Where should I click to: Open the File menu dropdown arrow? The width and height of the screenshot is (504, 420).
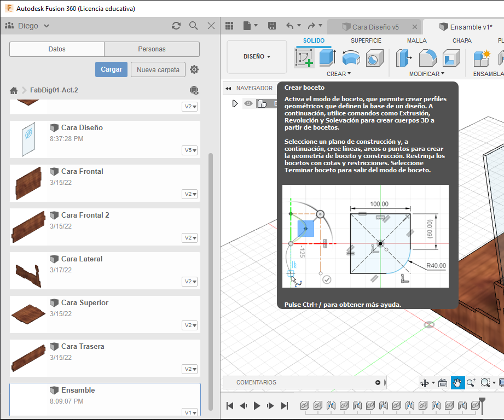pyautogui.click(x=256, y=25)
